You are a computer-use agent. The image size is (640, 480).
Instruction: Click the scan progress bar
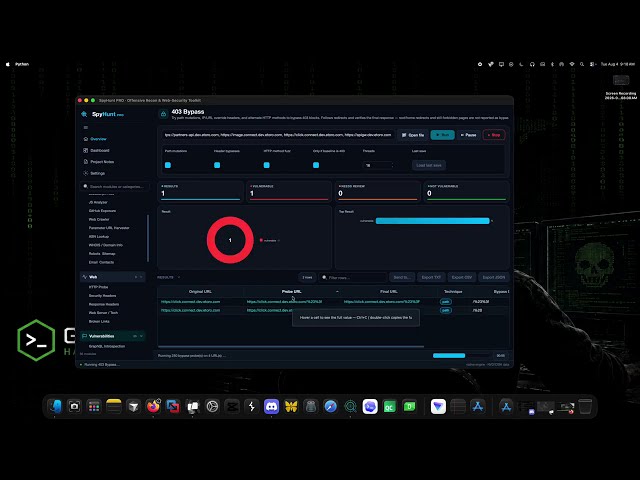462,356
